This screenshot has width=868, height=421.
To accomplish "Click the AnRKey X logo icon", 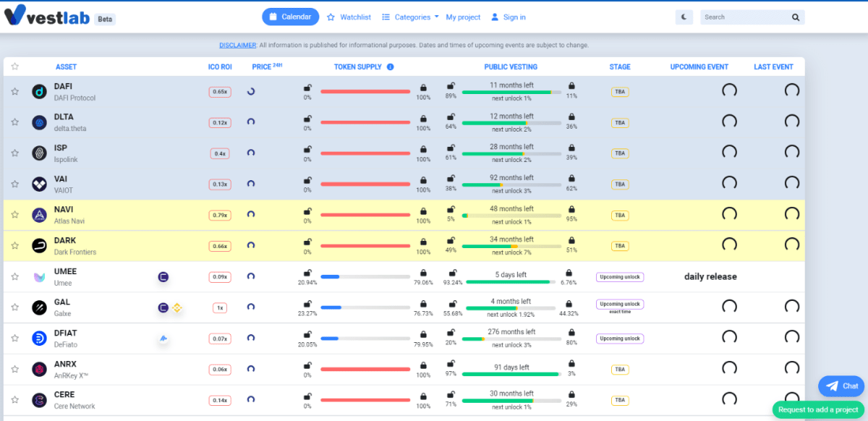I will [x=39, y=369].
